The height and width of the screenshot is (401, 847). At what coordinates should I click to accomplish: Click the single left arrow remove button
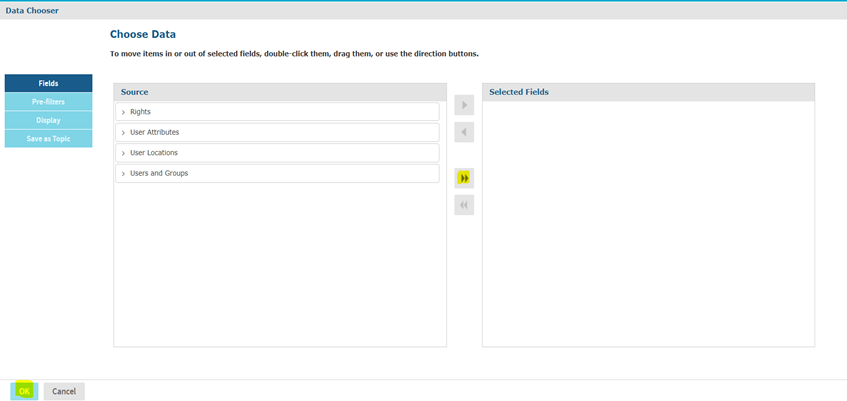tap(464, 132)
